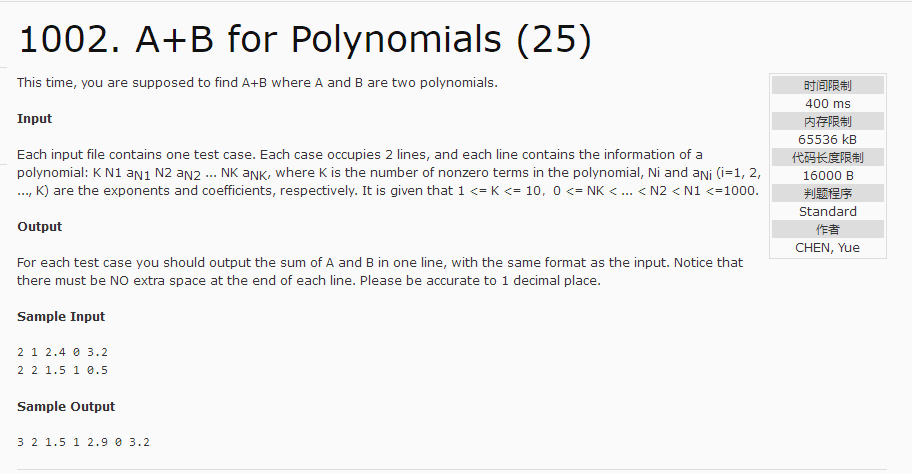Click the 内存限制 header cell
Image resolution: width=912 pixels, height=474 pixels.
click(828, 122)
